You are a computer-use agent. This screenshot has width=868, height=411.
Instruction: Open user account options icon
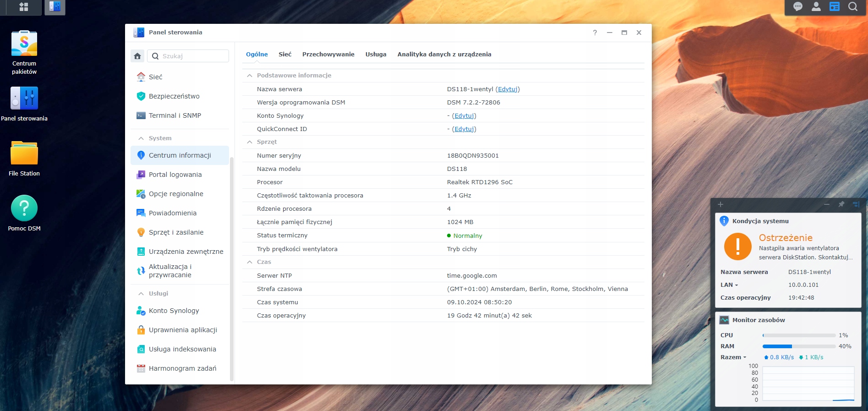816,6
